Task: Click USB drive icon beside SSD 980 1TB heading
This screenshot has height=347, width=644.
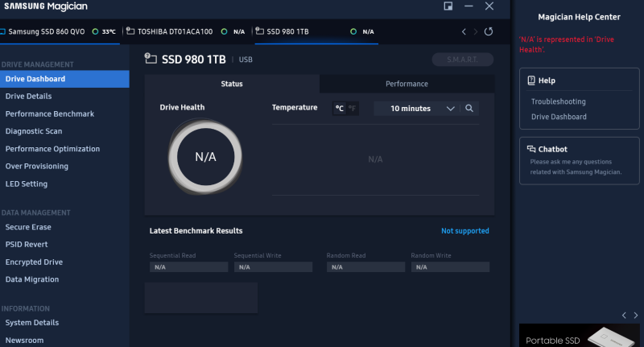Action: coord(151,59)
